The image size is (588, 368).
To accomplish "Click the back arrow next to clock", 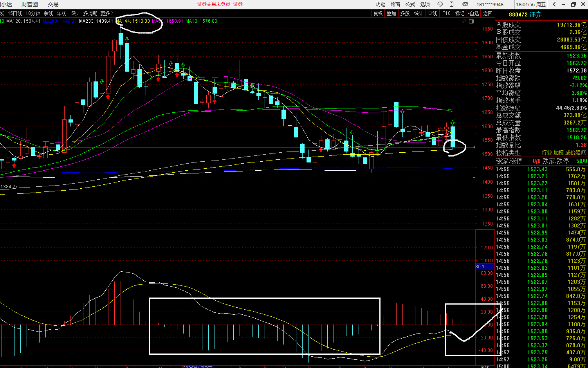I will coord(554,4).
